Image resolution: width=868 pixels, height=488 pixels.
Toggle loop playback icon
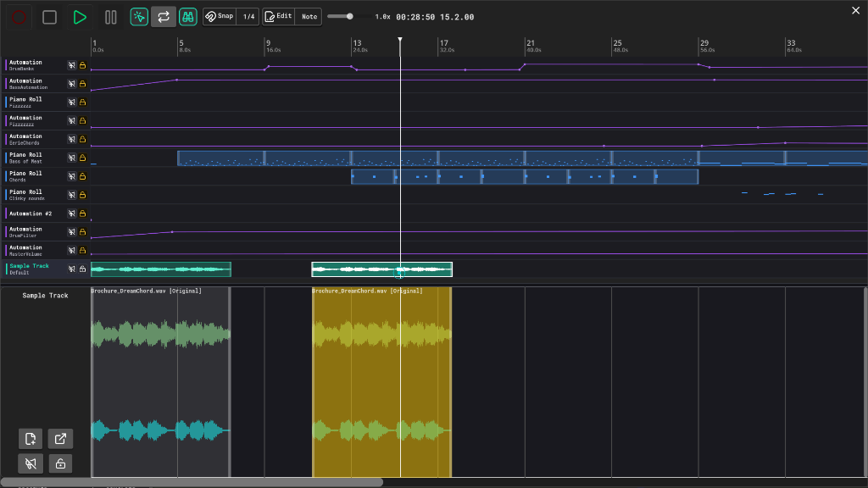pyautogui.click(x=164, y=17)
